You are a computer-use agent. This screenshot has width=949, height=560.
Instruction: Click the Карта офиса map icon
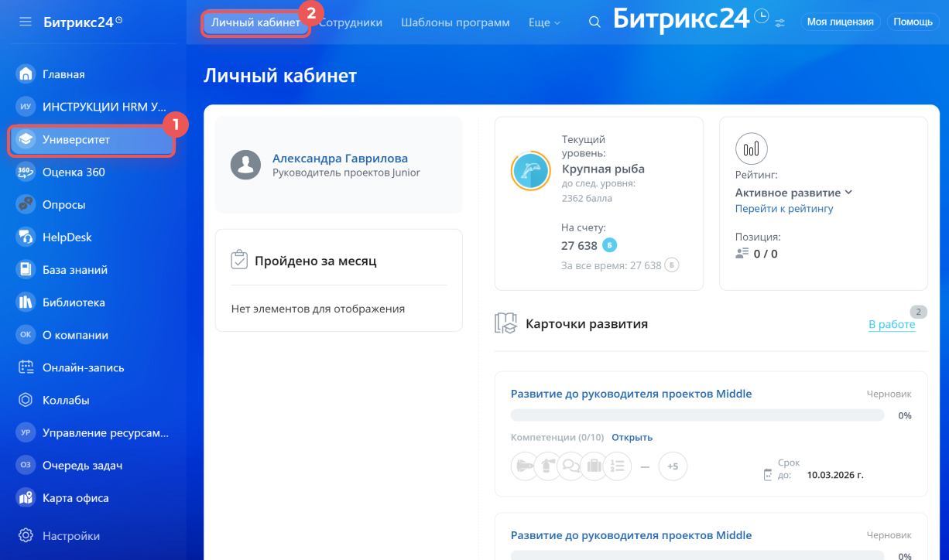coord(26,498)
